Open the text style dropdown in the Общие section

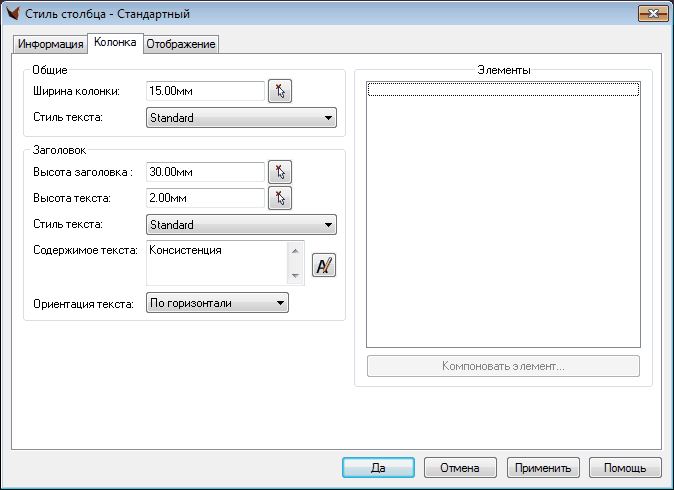(x=241, y=118)
